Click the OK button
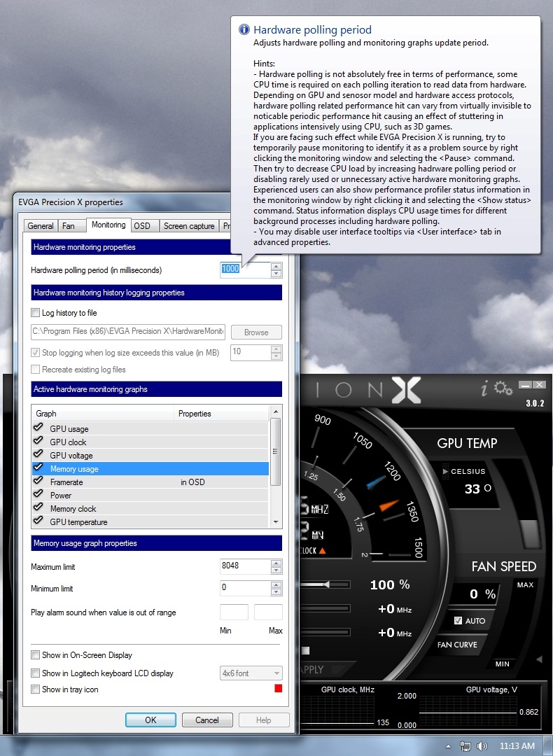 (150, 720)
